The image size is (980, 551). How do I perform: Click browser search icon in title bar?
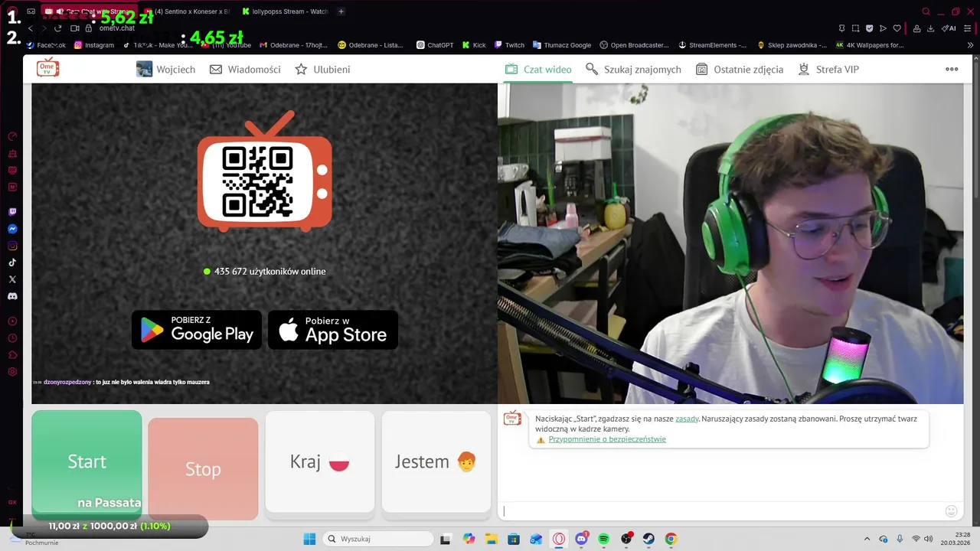tap(926, 11)
